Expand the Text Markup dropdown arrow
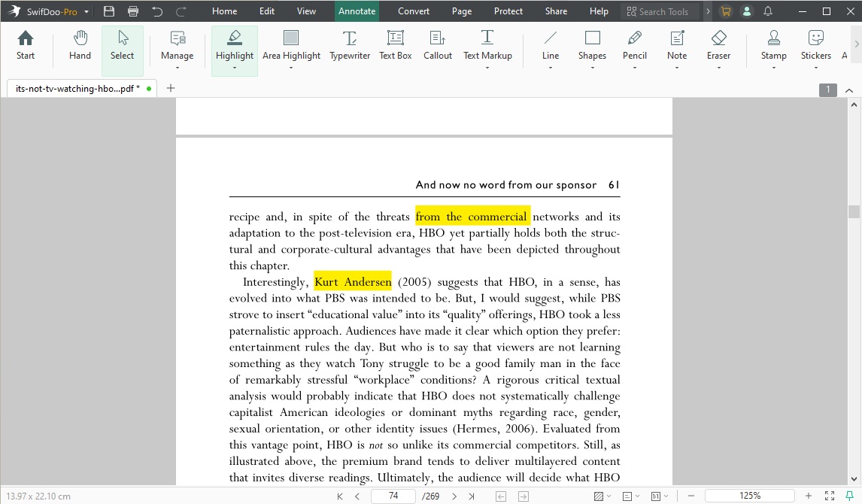The image size is (862, 504). point(487,68)
